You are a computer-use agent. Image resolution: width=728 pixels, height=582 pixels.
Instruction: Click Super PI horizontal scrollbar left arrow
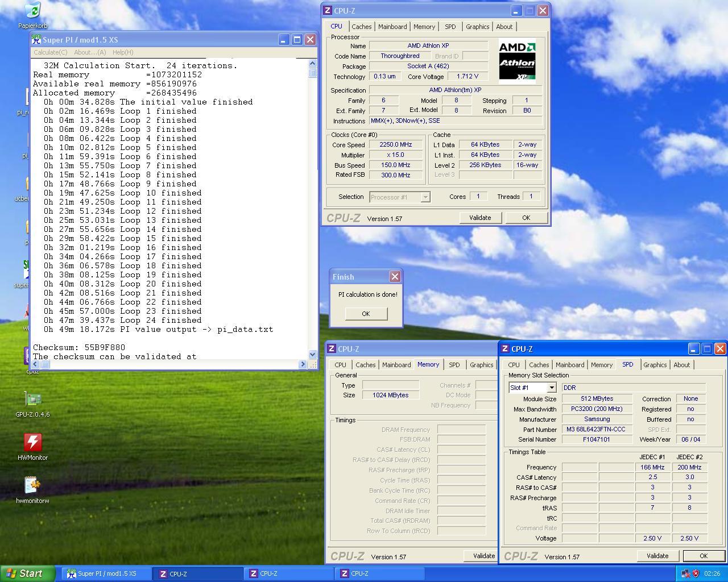(x=36, y=364)
